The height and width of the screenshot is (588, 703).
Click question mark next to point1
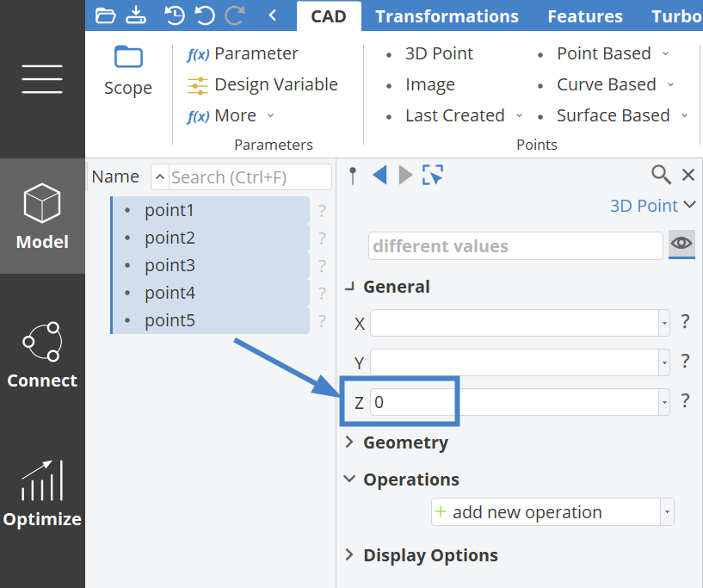click(x=322, y=211)
